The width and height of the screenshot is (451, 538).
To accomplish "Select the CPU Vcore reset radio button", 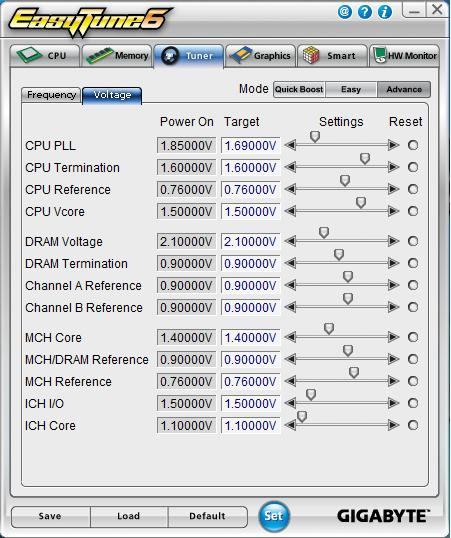I will tap(413, 211).
